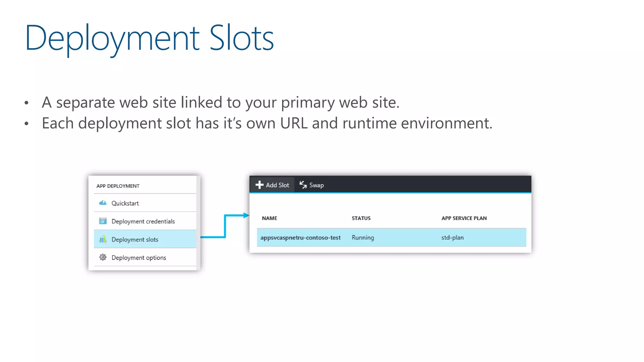The height and width of the screenshot is (362, 644).
Task: Click the Deployment credentials icon
Action: tap(103, 221)
